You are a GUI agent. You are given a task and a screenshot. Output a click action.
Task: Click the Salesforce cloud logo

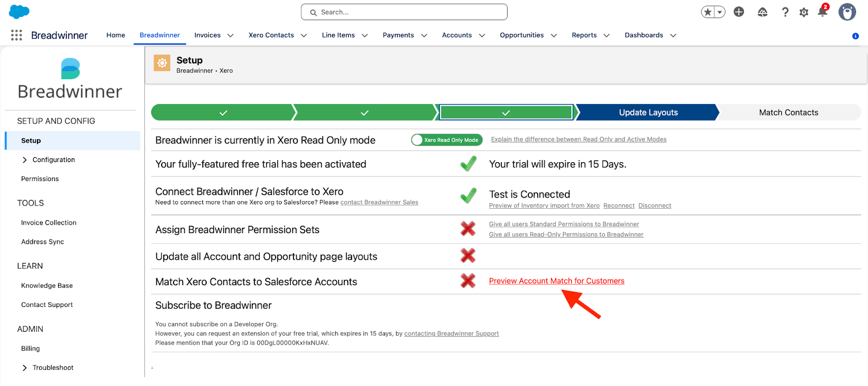point(19,11)
